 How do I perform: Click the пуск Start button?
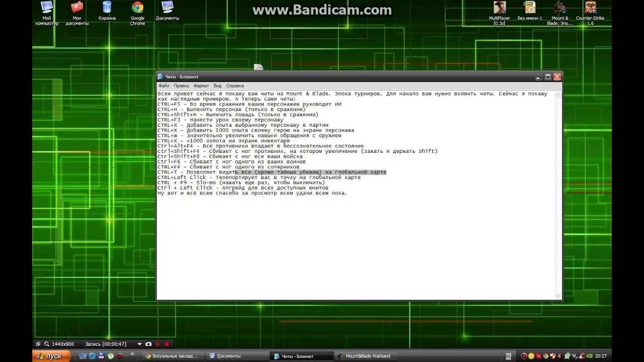(51, 356)
